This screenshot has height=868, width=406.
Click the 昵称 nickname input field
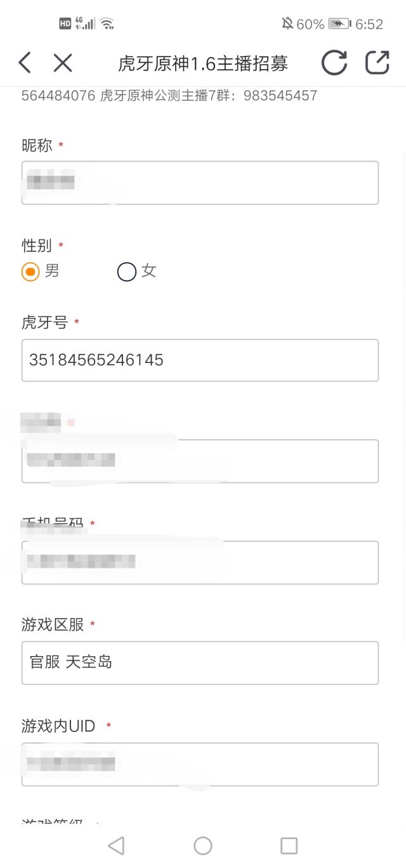(x=200, y=183)
